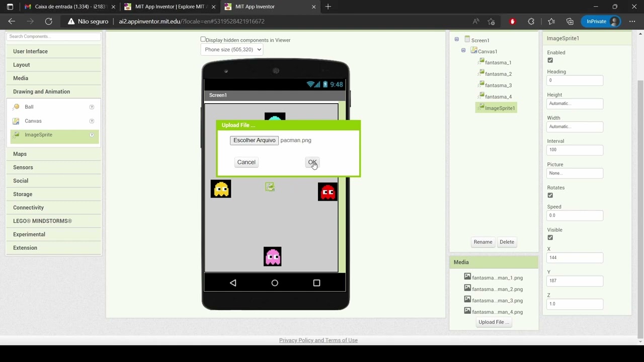This screenshot has width=644, height=362.
Task: Edit the X position property field
Action: tap(575, 257)
